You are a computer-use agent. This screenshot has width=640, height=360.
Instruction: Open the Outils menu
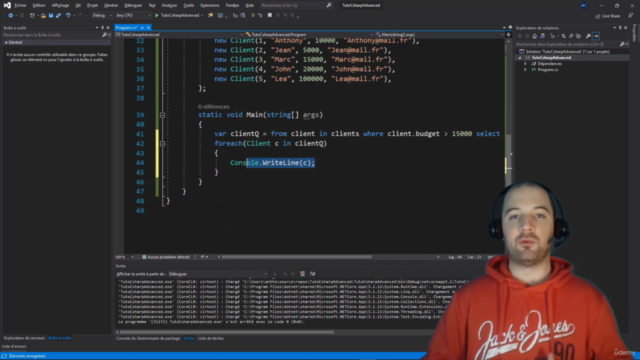(189, 5)
